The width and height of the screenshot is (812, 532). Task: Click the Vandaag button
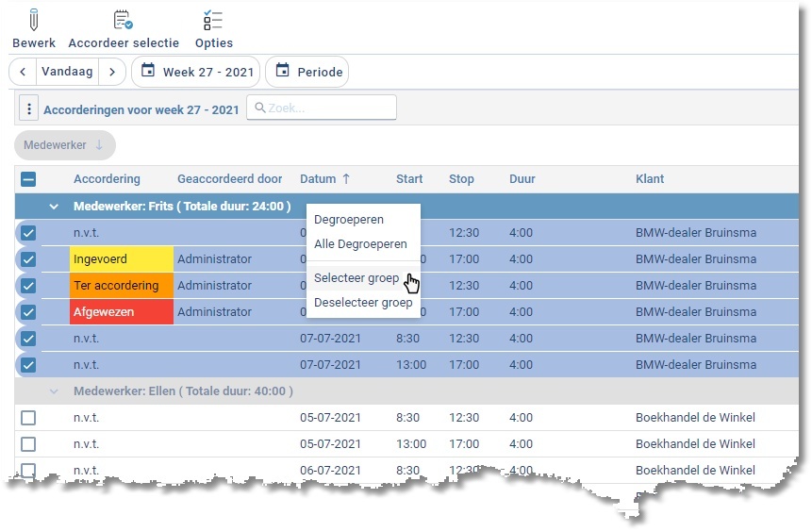[x=67, y=72]
